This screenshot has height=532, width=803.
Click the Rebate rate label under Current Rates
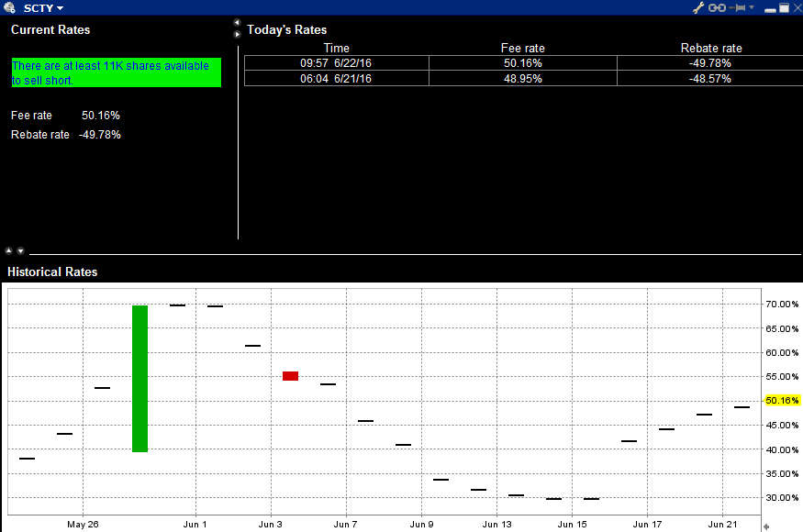click(x=40, y=135)
